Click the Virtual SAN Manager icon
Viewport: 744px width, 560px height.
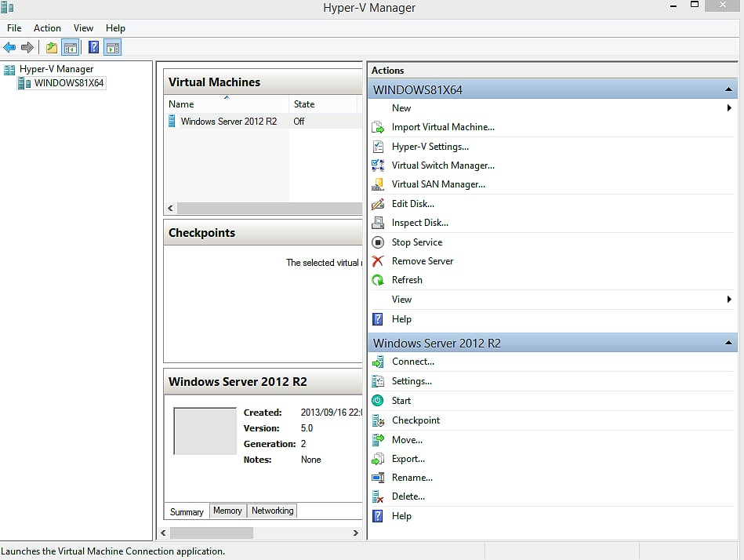[x=378, y=184]
